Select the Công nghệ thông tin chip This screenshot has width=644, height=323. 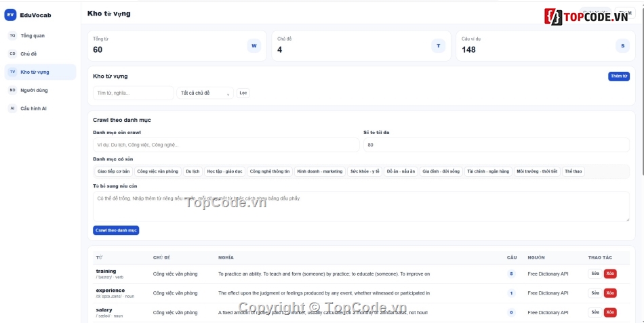[x=269, y=171]
